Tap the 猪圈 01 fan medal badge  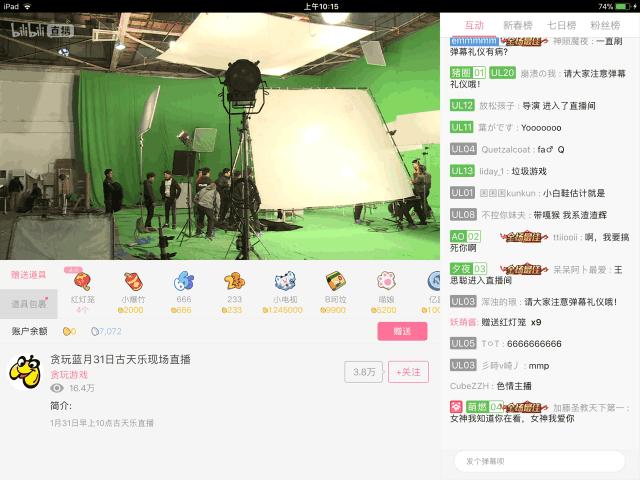[x=467, y=73]
